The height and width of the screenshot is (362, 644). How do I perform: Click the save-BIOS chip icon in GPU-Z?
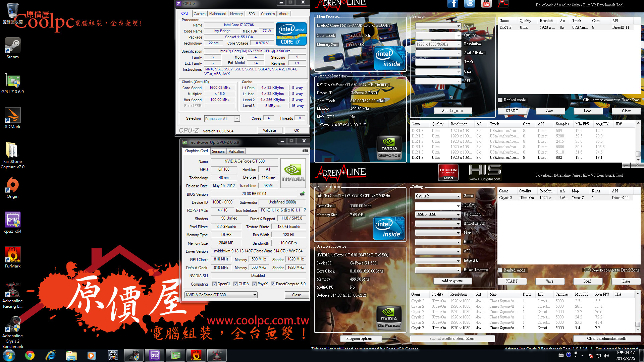click(302, 194)
